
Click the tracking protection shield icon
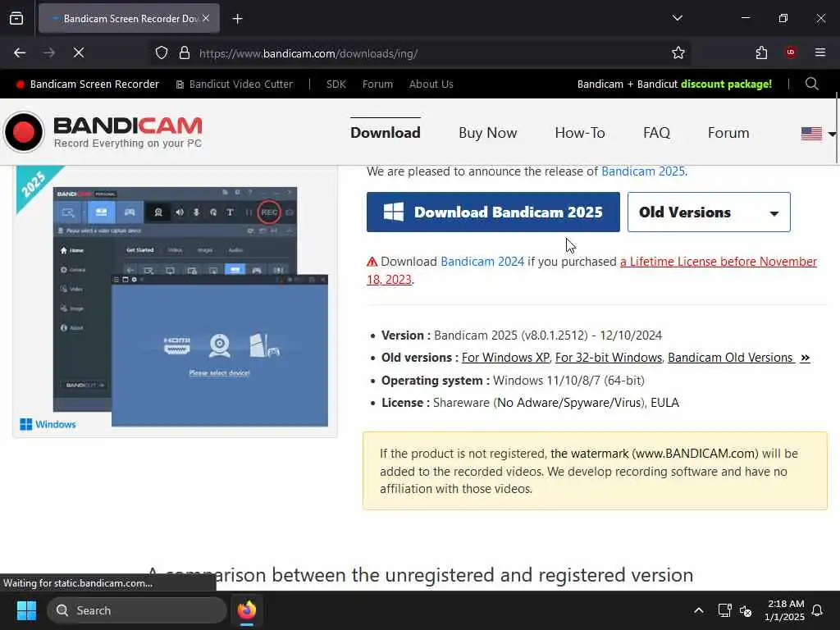pos(162,52)
